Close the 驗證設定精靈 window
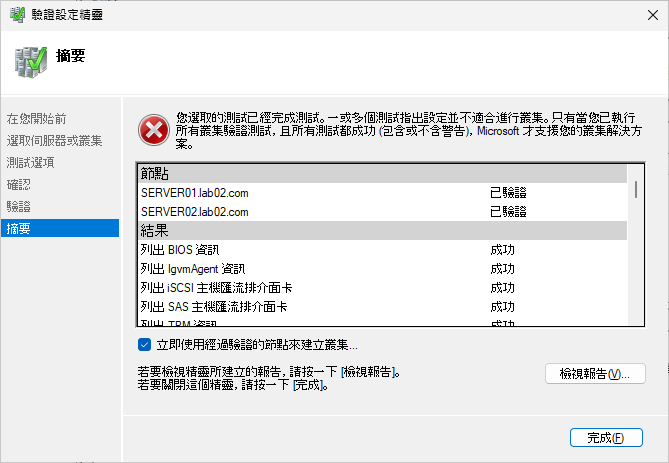Screen dimensions: 669x463 tap(652, 15)
